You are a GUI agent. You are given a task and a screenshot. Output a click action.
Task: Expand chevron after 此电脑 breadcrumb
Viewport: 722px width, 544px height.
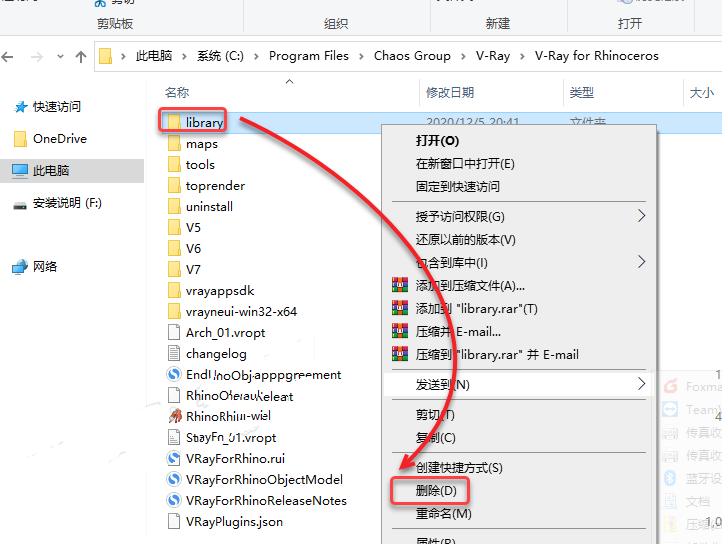184,56
